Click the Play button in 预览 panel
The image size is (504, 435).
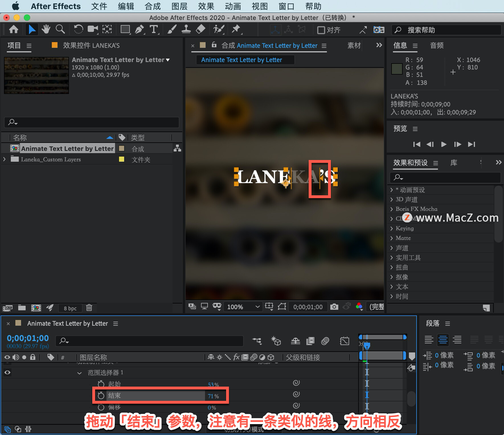tap(444, 144)
